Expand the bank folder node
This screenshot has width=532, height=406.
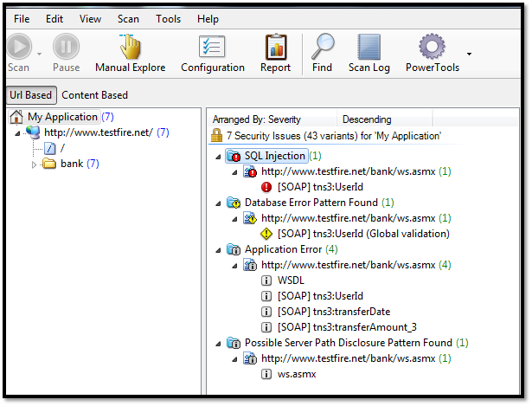coord(35,164)
